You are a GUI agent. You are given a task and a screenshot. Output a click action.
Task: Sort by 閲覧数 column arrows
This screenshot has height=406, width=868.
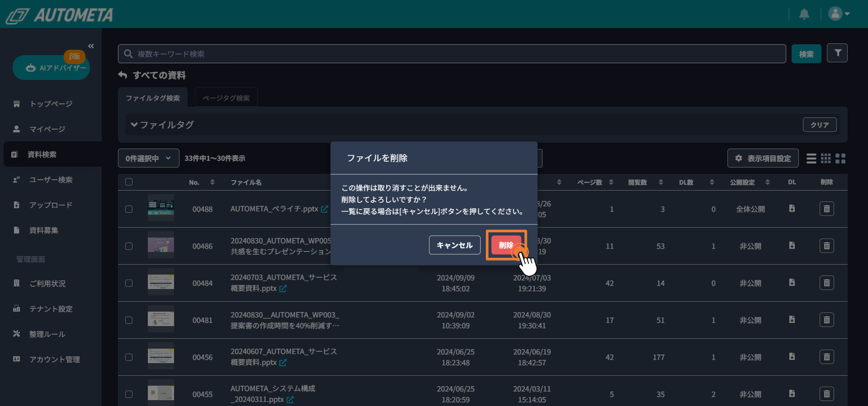pyautogui.click(x=660, y=182)
